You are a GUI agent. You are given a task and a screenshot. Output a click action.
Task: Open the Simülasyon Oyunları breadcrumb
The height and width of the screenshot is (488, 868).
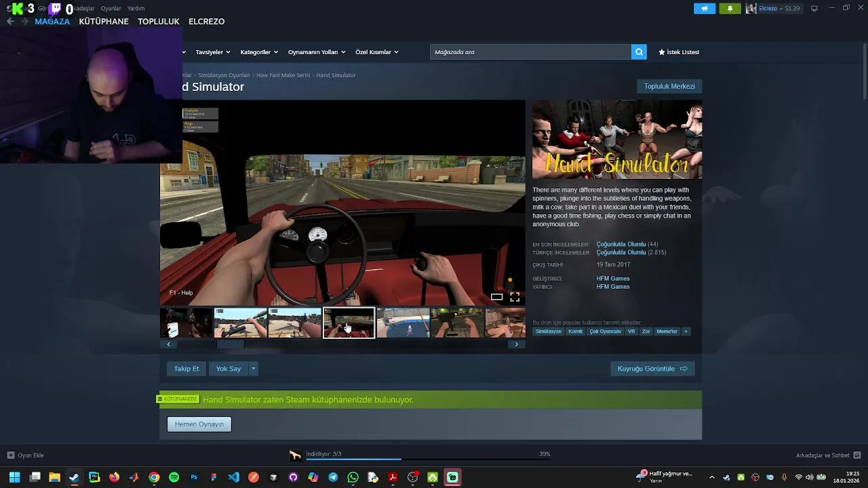[224, 75]
